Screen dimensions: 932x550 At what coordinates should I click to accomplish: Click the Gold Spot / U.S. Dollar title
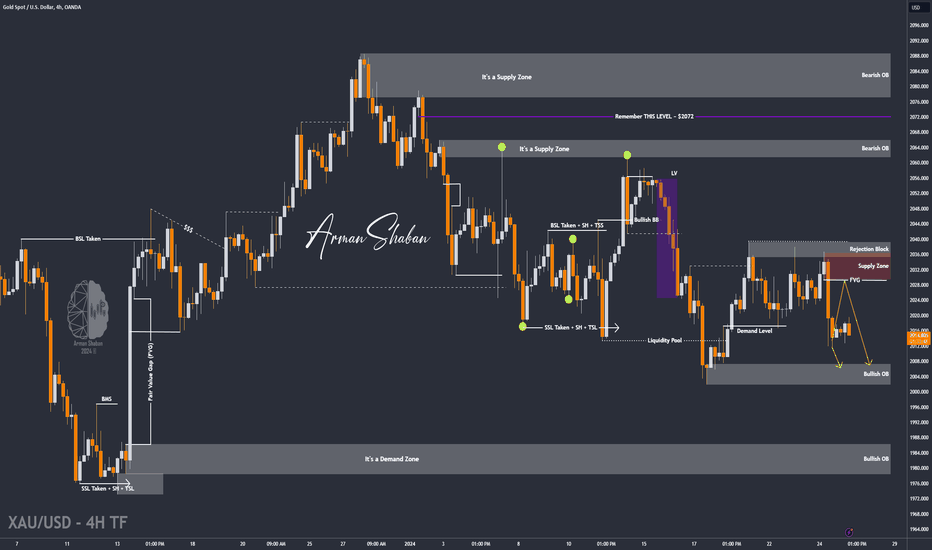coord(42,7)
